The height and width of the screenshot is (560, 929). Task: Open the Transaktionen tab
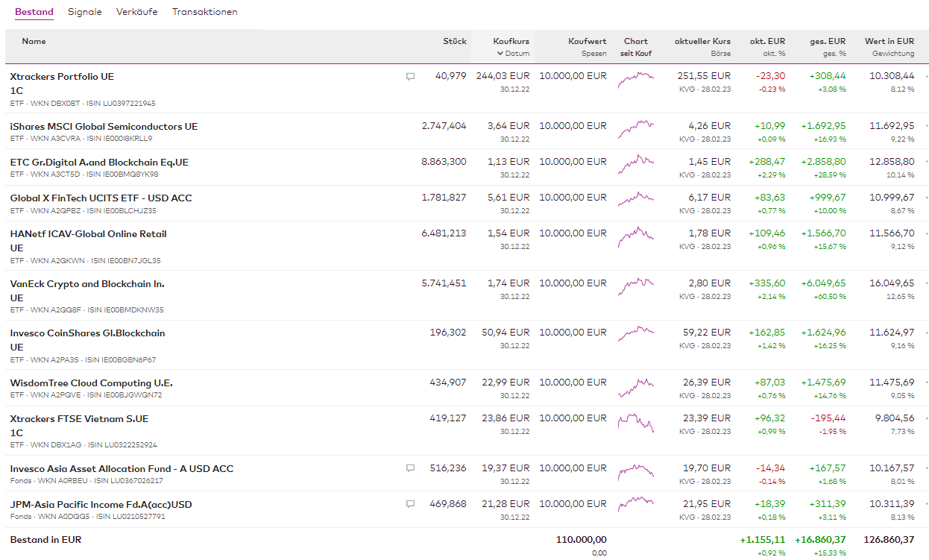tap(204, 12)
